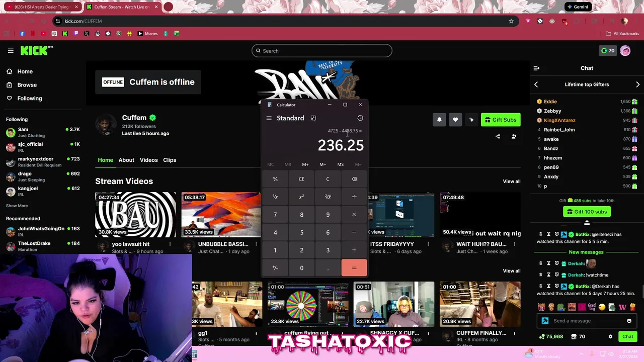Open options menu for yoo lawsuit hit
Screen dimensions: 644x362
170,244
